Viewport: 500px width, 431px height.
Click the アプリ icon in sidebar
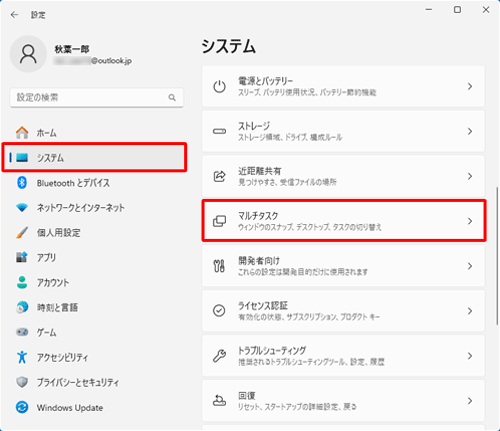click(22, 257)
